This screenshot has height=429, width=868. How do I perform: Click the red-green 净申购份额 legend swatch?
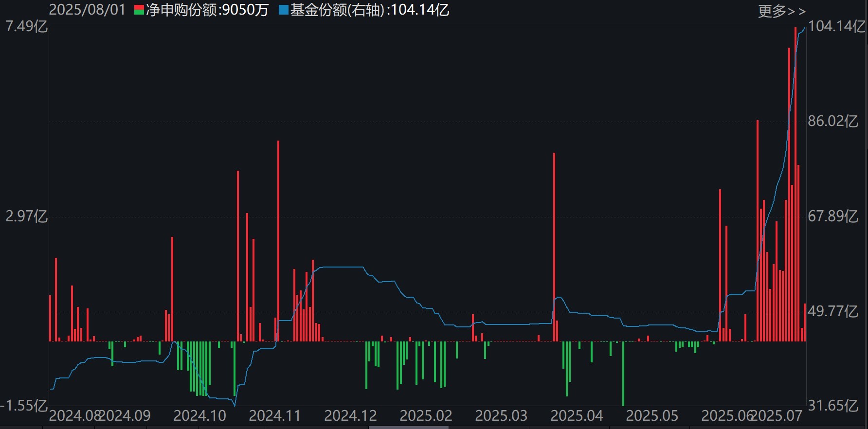tap(139, 10)
